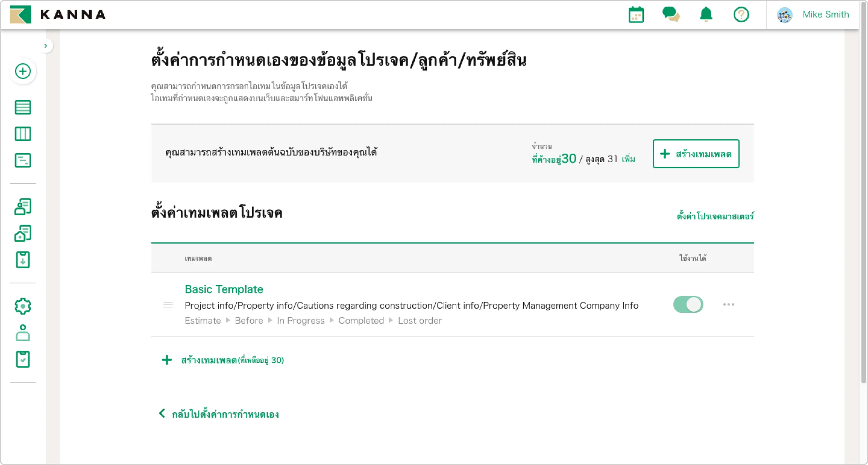The image size is (868, 465).
Task: Open the calendar icon in the top bar
Action: [x=635, y=14]
